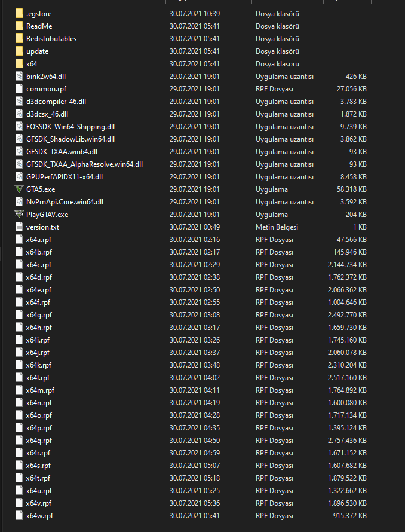Viewport: 405px width, 532px height.
Task: Click the x64n.rpf file name
Action: (39, 403)
